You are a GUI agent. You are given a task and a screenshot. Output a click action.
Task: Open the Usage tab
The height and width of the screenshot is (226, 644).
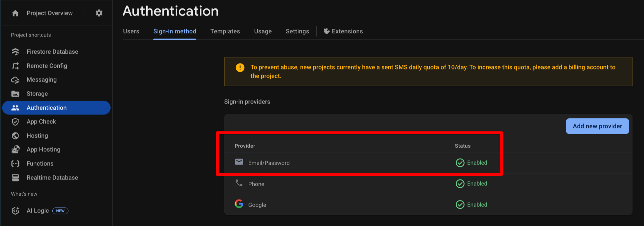tap(263, 31)
